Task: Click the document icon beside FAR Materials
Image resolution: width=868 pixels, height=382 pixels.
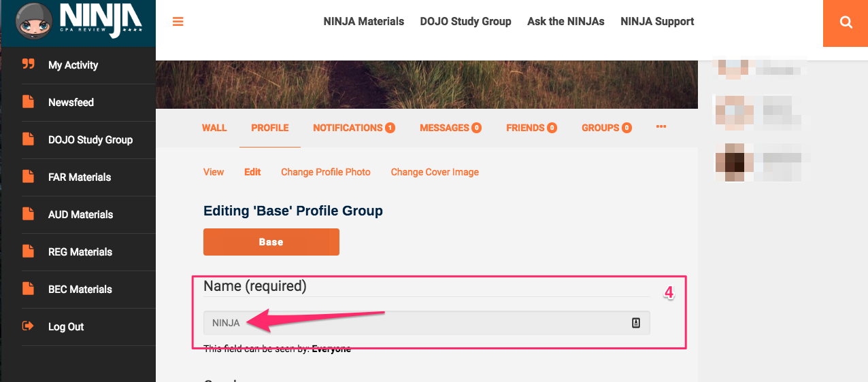Action: point(28,177)
